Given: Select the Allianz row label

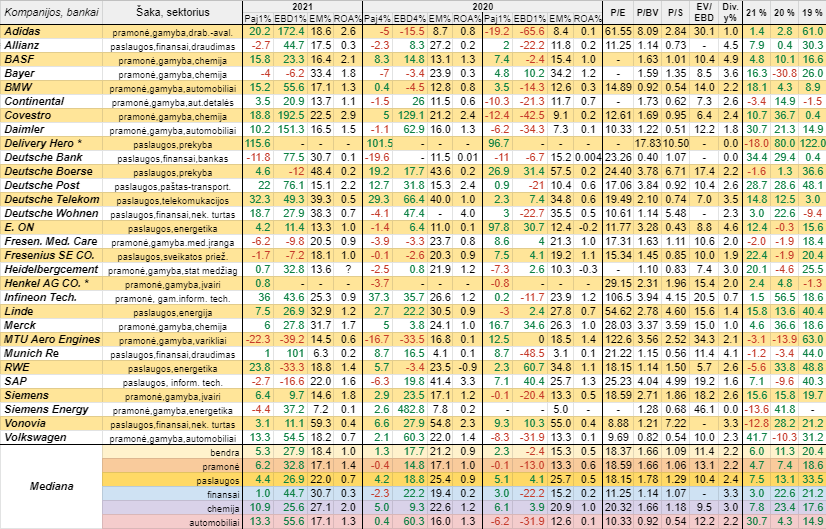Looking at the screenshot, I should [x=51, y=46].
